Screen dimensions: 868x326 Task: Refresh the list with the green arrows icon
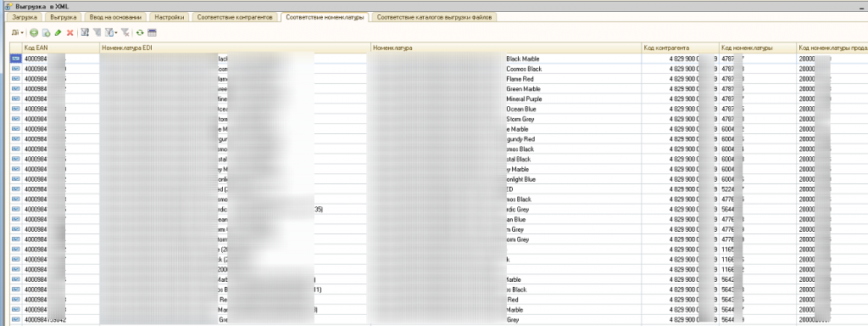tap(140, 33)
